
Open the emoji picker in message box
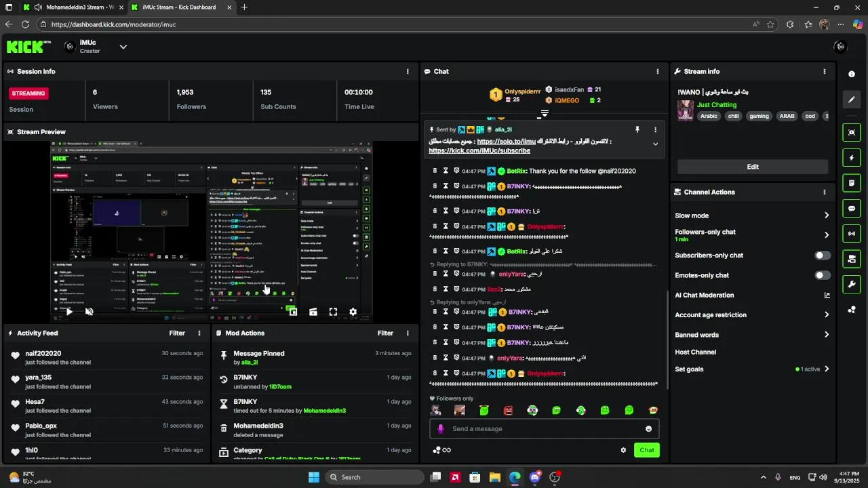(648, 429)
